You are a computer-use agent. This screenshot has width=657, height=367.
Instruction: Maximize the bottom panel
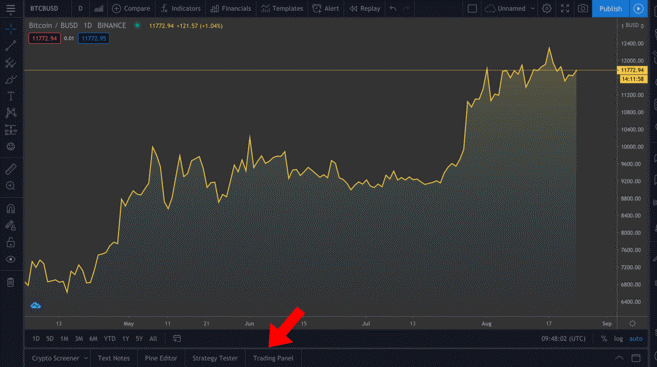636,358
